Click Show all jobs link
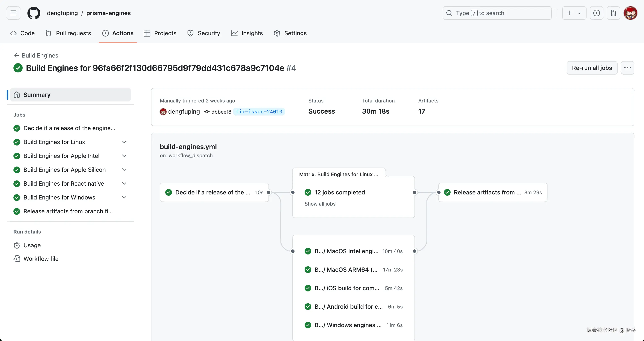The image size is (644, 341). tap(320, 204)
